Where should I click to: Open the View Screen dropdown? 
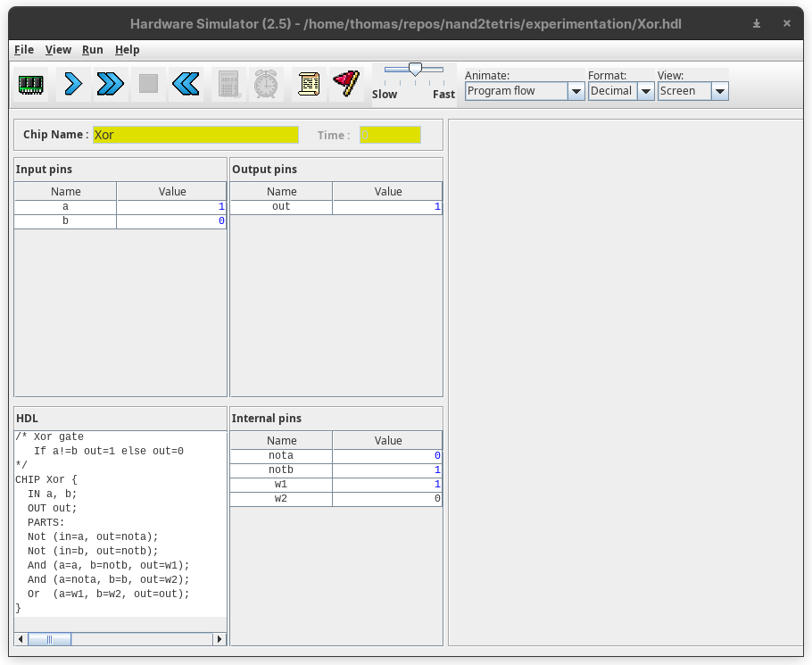click(x=719, y=91)
